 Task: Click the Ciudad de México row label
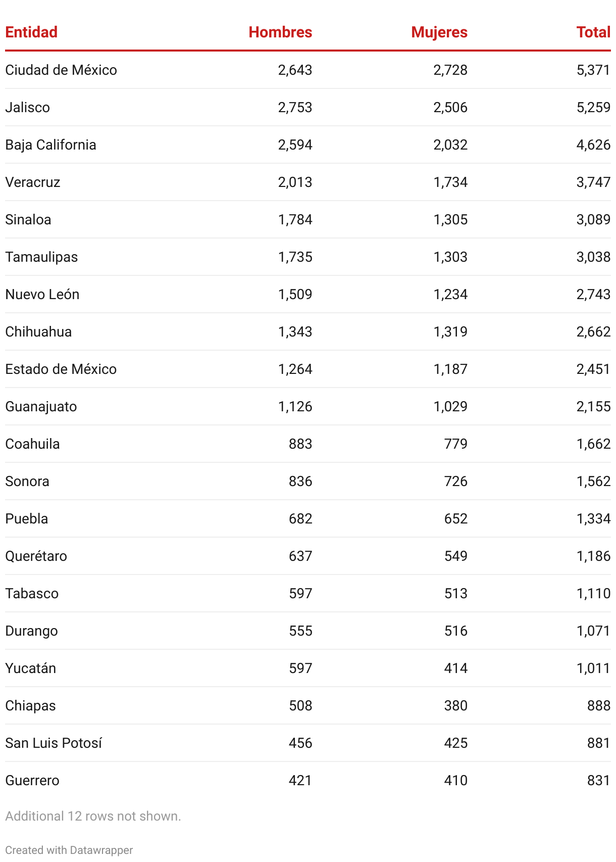[61, 70]
